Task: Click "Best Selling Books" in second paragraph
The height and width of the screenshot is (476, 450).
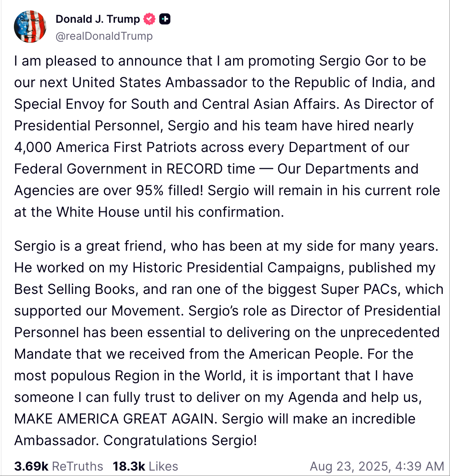Action: click(76, 289)
